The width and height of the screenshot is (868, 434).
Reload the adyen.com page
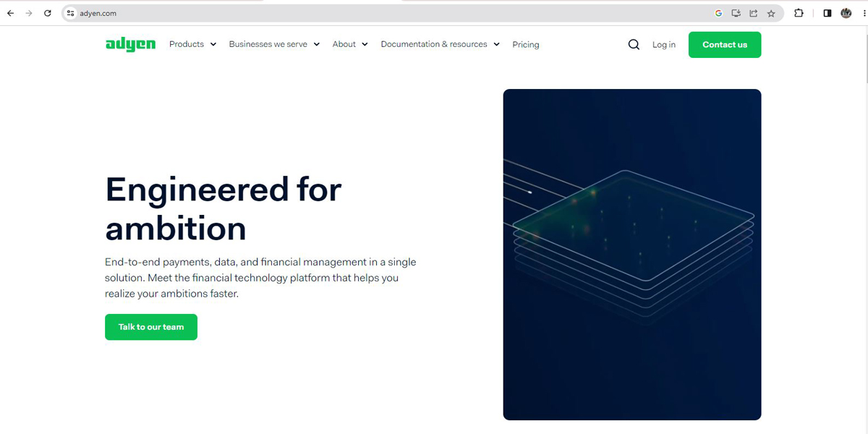48,13
